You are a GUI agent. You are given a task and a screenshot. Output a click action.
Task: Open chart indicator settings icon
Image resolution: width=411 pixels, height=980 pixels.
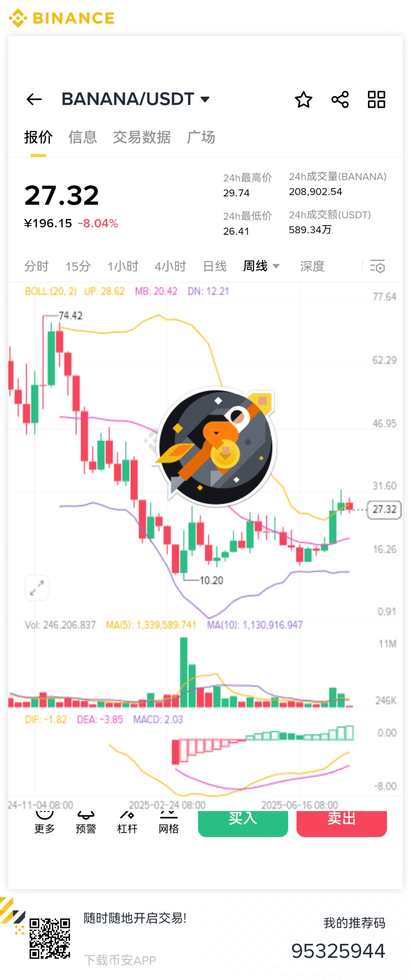point(377,266)
